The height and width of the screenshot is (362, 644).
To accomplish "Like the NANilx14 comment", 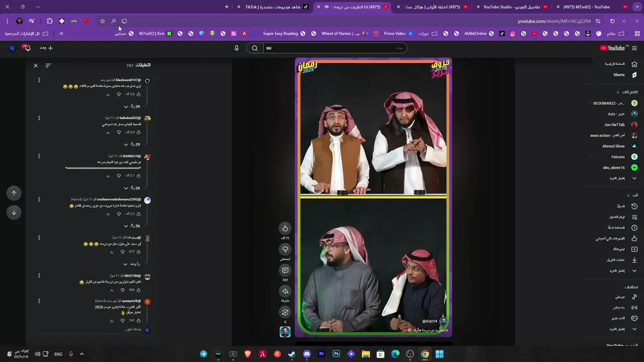I will (138, 175).
